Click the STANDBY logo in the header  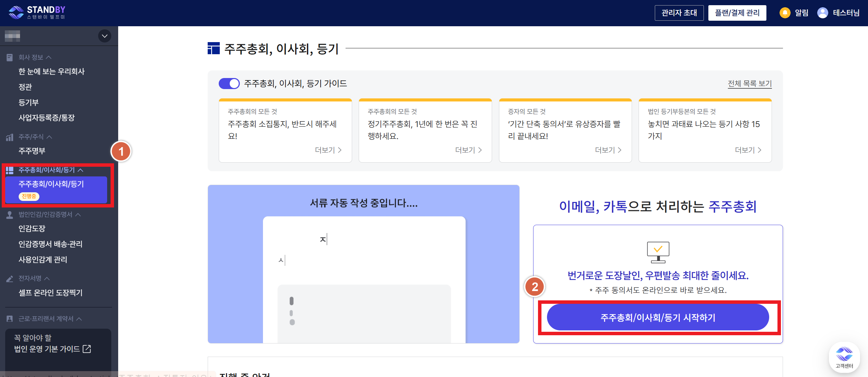click(x=37, y=13)
